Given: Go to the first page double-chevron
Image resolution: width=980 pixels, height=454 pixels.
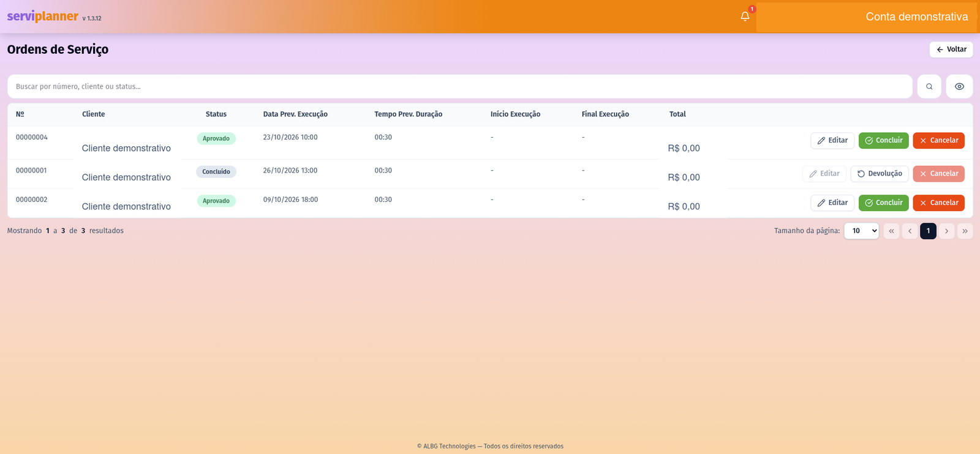Looking at the screenshot, I should click(x=891, y=231).
